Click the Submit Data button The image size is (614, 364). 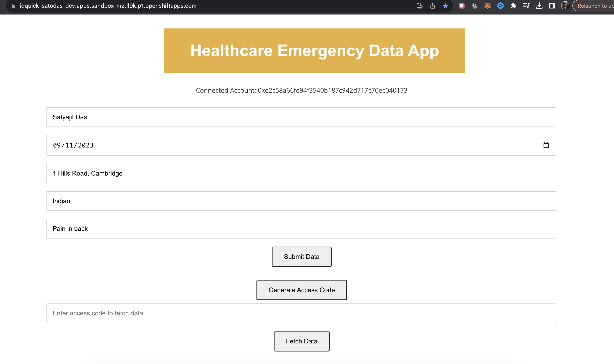coord(302,257)
